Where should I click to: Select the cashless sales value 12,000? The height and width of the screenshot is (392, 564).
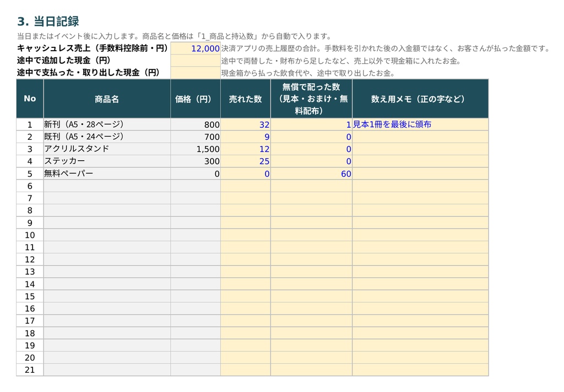196,48
